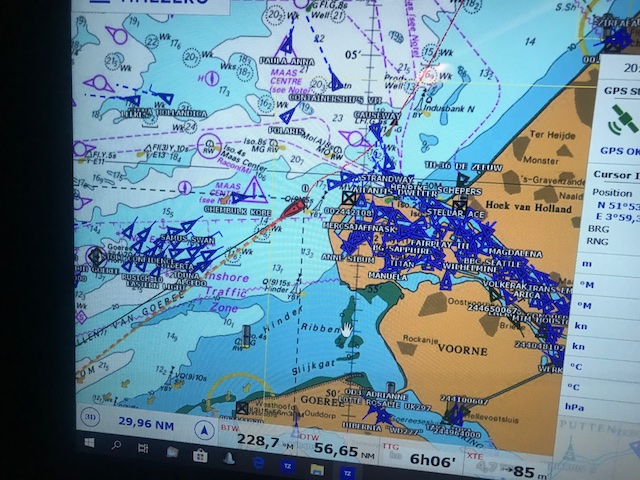Screen dimensions: 640x480
Task: Click the SAMUS SWAN anchored vessel target
Action: [190, 226]
